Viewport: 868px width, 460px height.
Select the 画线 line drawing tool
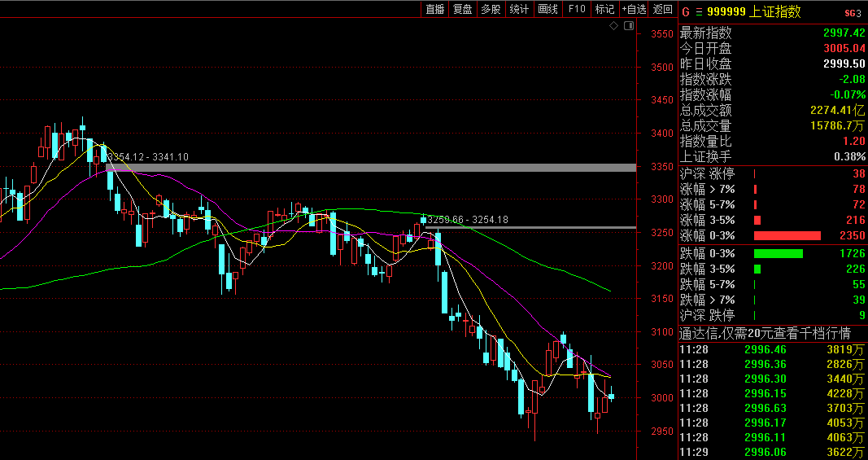(x=547, y=9)
